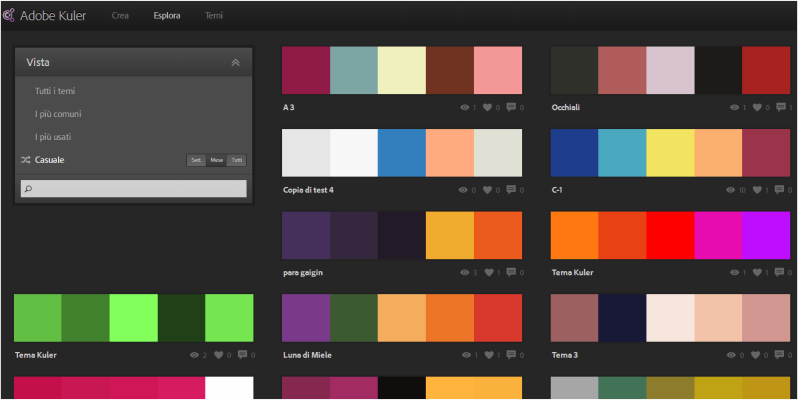Pick the magenta swatch in the orange Tema Kuler theme

[x=718, y=235]
